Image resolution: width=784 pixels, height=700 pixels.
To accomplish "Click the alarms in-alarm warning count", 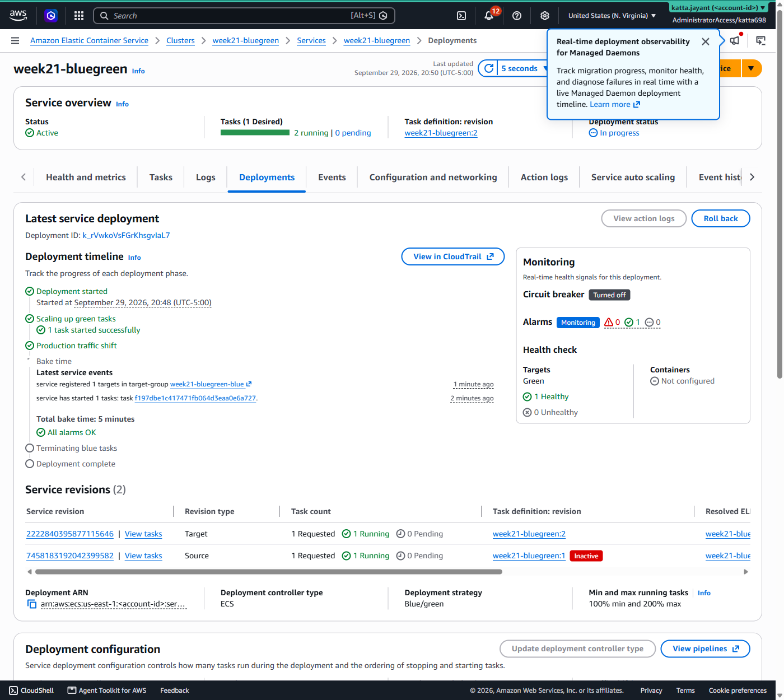I will [x=612, y=322].
